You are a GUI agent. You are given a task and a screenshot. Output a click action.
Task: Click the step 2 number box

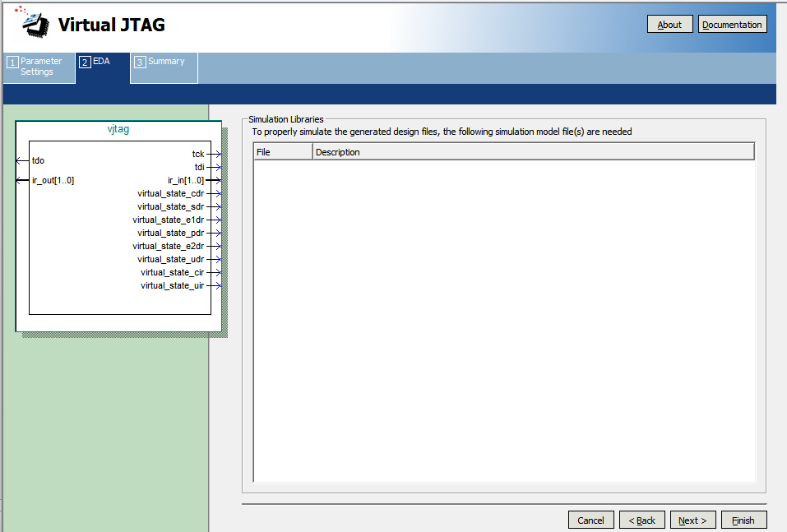(85, 62)
